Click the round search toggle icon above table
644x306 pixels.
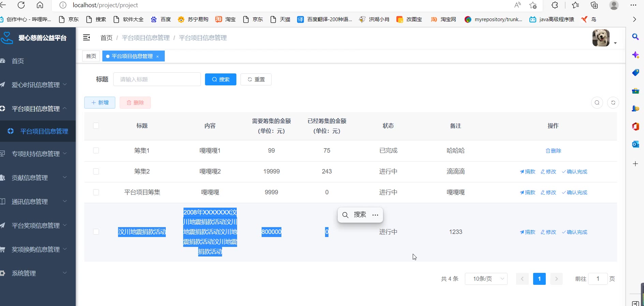tap(597, 102)
